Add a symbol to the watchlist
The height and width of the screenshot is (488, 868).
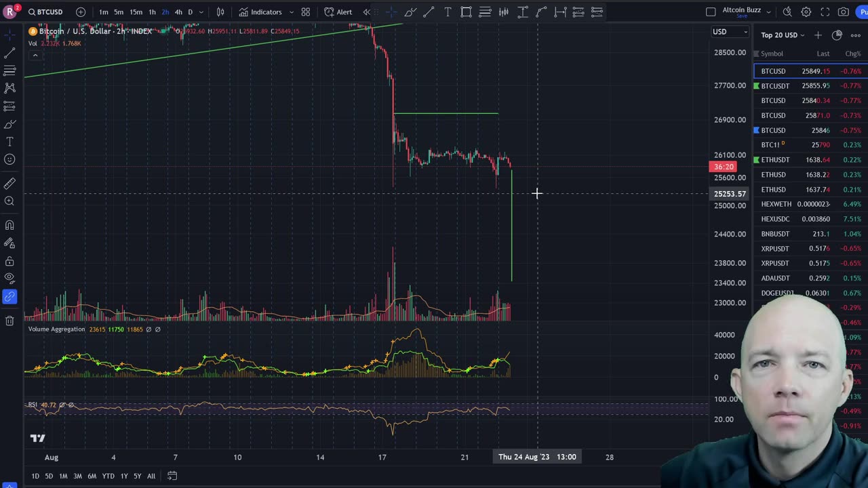point(818,35)
